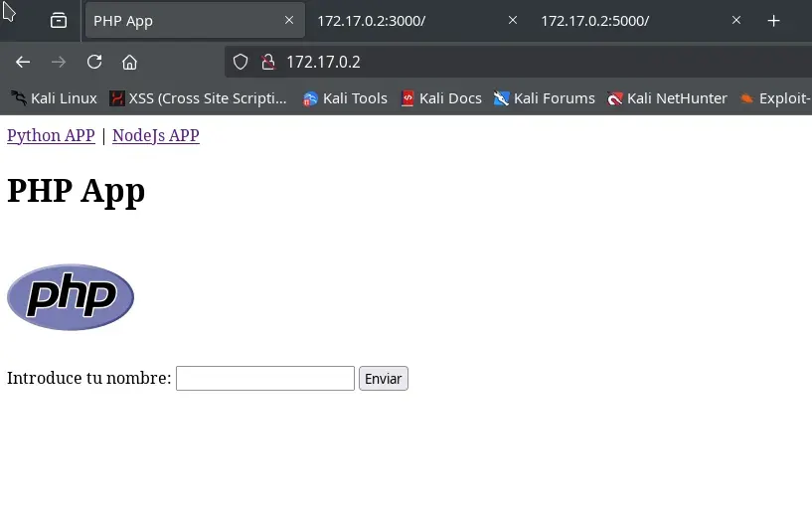Click the PHP logo image
This screenshot has height=514, width=812.
point(71,297)
